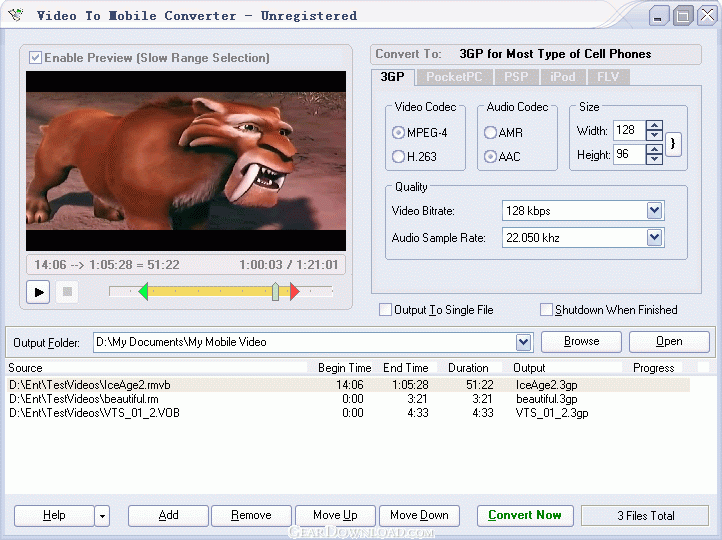722x540 pixels.
Task: Click the beautiful.3gp output name
Action: [547, 399]
